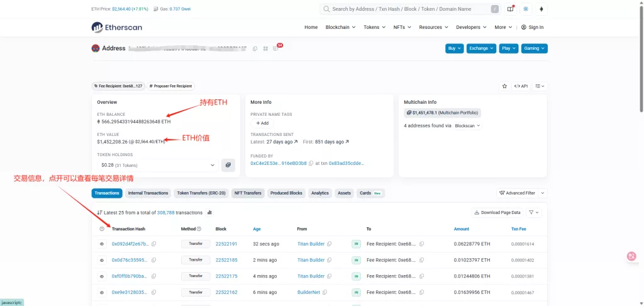This screenshot has height=306, width=644.
Task: Open the API button
Action: pyautogui.click(x=521, y=86)
